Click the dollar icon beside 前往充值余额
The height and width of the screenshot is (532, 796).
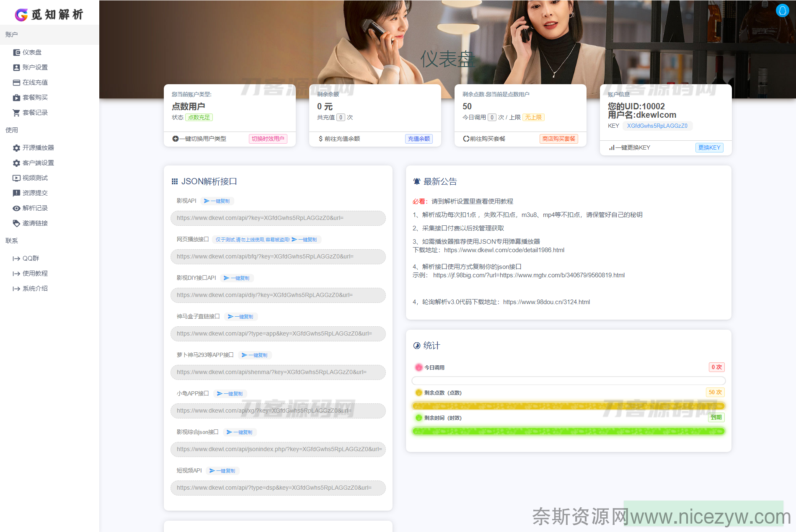tap(320, 139)
